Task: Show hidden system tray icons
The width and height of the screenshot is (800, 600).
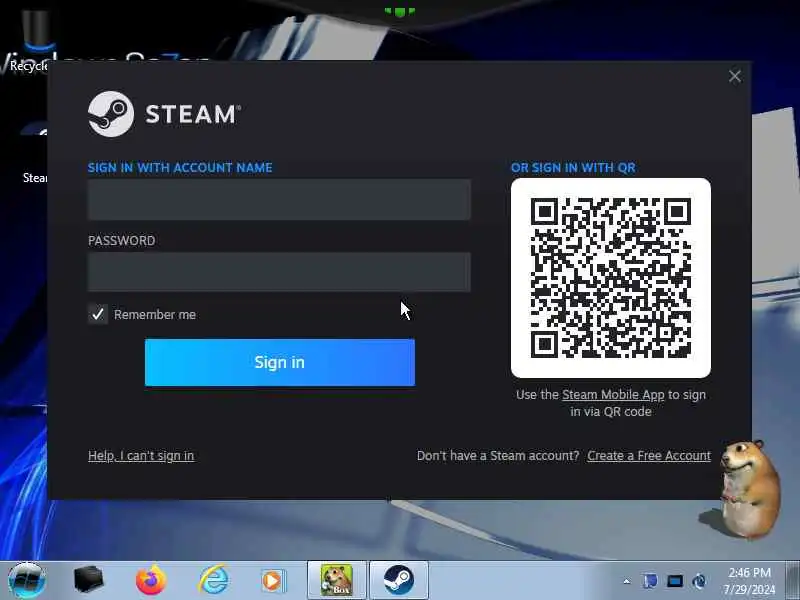Action: [627, 581]
